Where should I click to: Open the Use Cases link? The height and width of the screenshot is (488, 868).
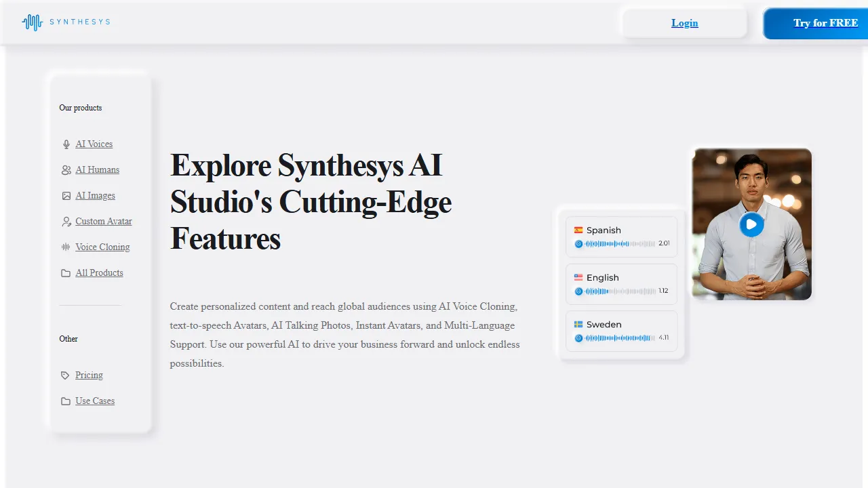point(95,401)
